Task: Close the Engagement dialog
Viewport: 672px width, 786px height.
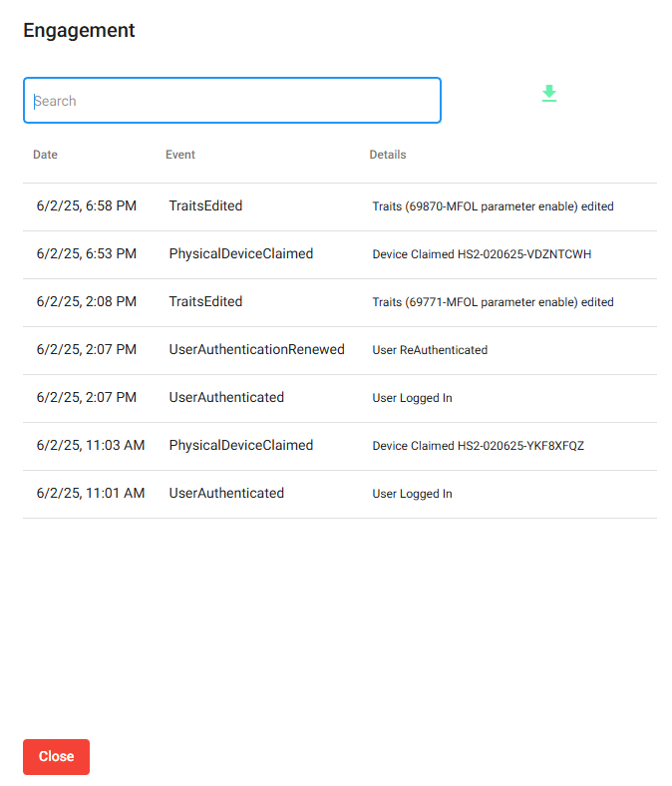Action: pyautogui.click(x=56, y=756)
